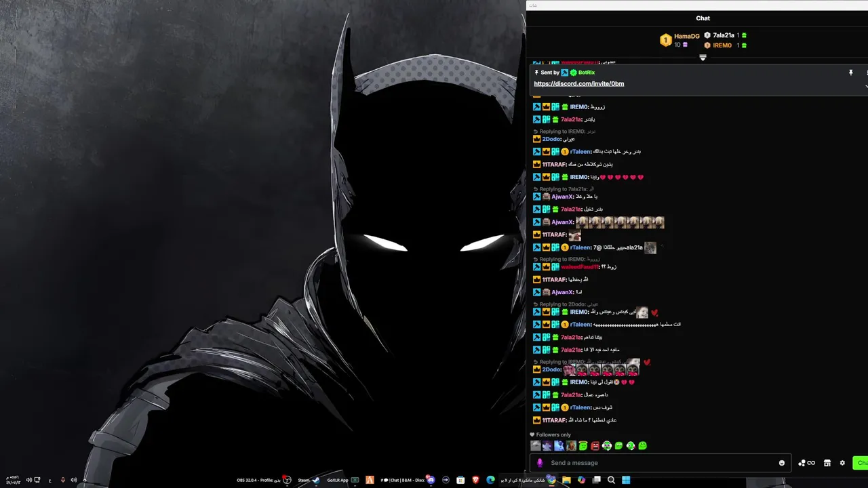Open BotRix's profile from pinned message
Screen dimensions: 868x488
[586, 73]
